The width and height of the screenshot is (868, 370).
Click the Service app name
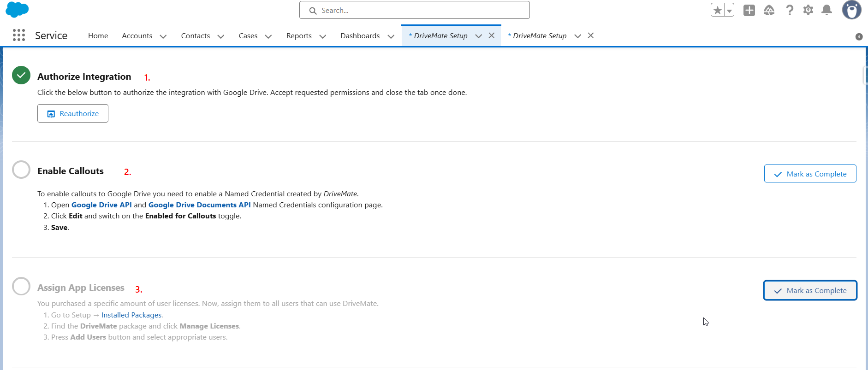pos(51,35)
